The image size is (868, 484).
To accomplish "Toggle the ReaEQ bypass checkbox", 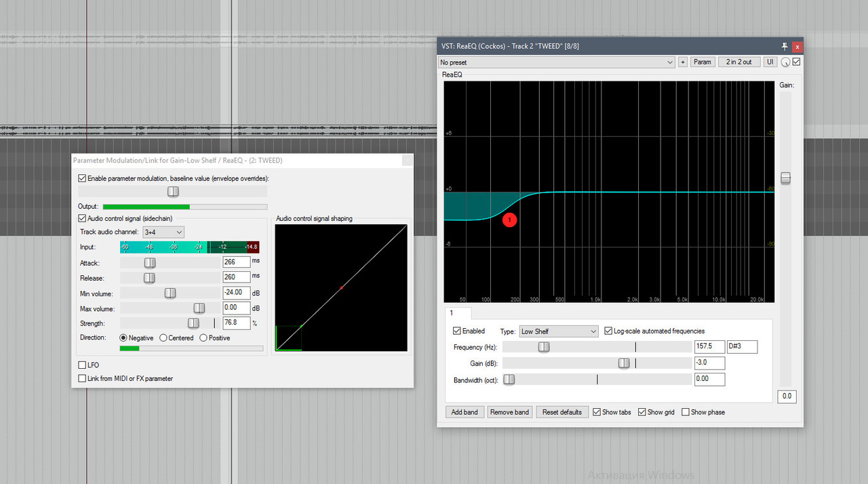I will pos(797,62).
